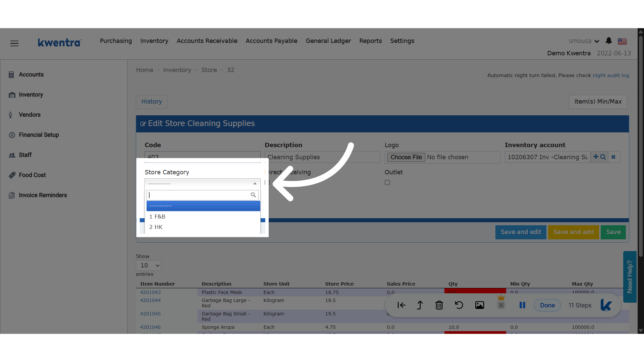Open item number 4201044

150,300
